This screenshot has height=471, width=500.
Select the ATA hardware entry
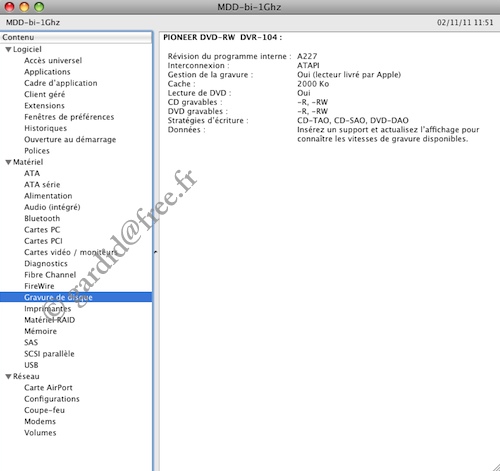(32, 173)
